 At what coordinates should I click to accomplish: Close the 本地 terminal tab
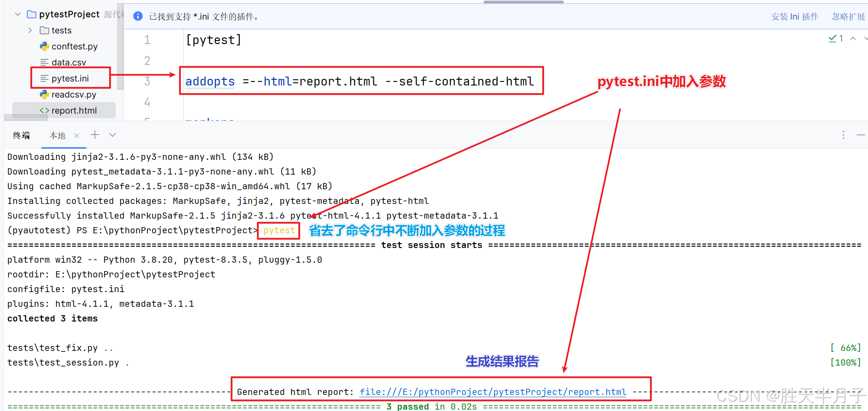click(x=77, y=136)
